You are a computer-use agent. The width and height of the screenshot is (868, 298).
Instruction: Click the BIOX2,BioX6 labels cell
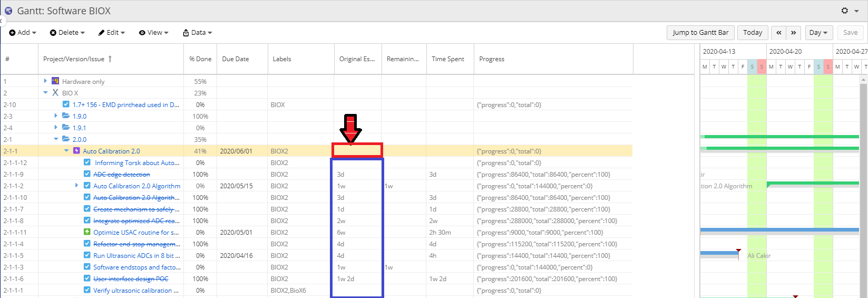click(x=300, y=290)
